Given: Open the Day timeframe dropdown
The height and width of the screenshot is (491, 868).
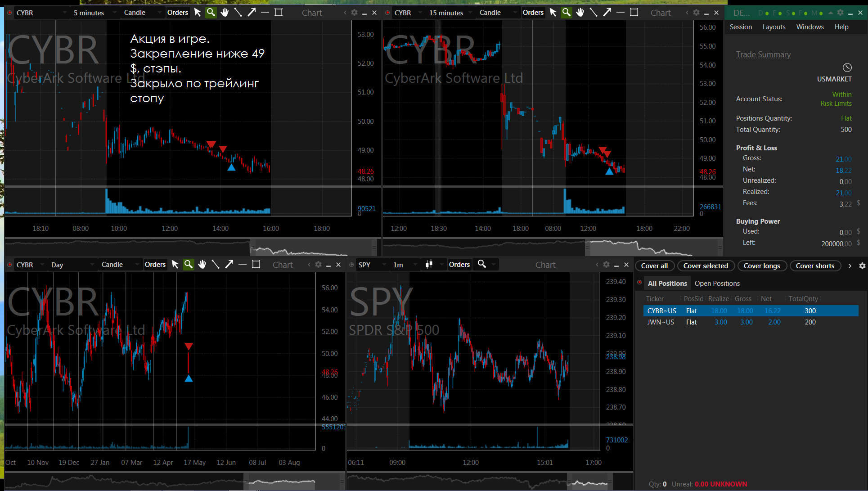Looking at the screenshot, I should [x=72, y=265].
